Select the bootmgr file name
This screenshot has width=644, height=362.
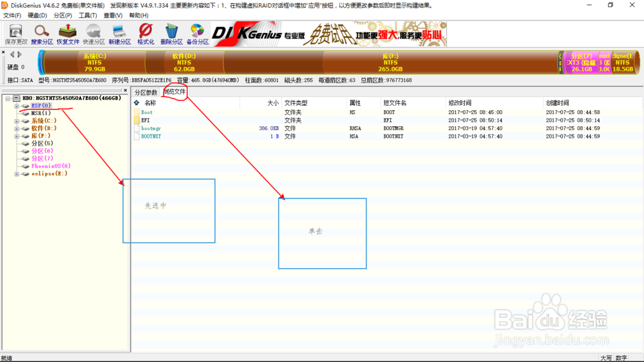[x=151, y=128]
